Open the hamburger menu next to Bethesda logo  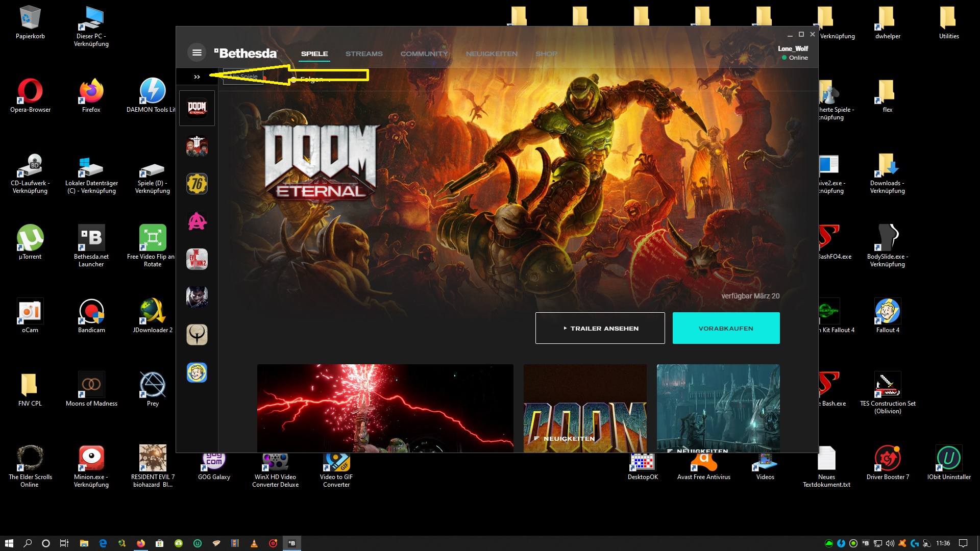click(x=197, y=53)
